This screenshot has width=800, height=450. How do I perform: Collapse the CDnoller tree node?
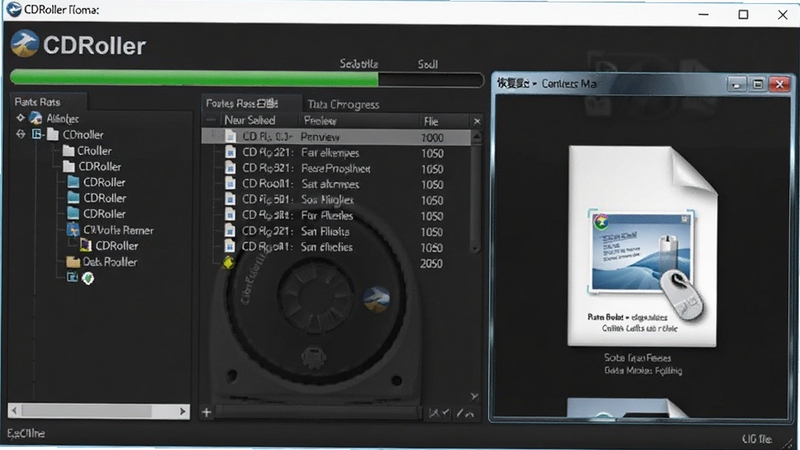21,134
